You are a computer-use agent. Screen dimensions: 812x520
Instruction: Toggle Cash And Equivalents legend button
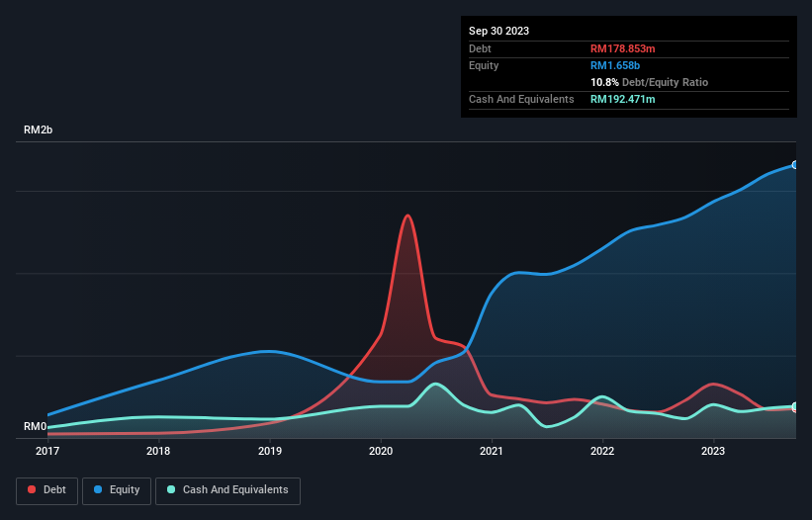[x=227, y=490]
